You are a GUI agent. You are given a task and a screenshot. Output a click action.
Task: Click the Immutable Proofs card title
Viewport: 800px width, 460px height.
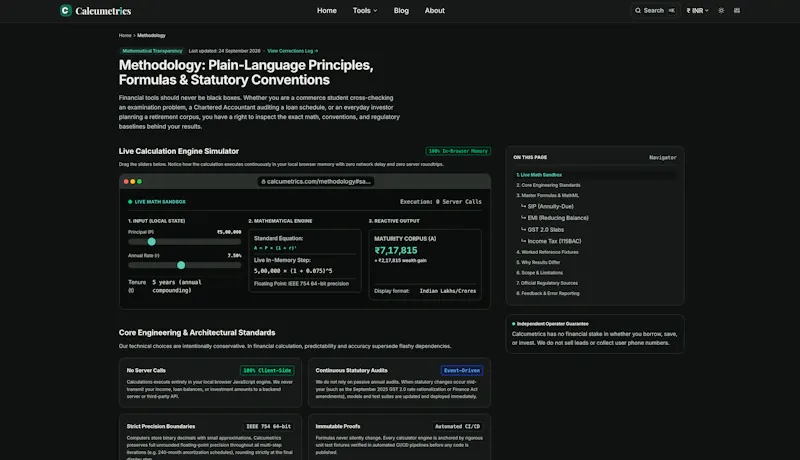(338, 426)
